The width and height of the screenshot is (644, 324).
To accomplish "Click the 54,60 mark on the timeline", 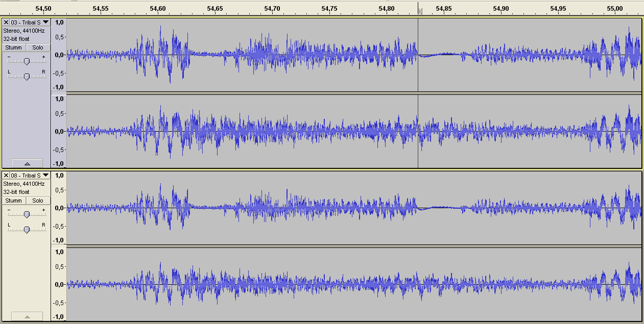I will 158,9.
